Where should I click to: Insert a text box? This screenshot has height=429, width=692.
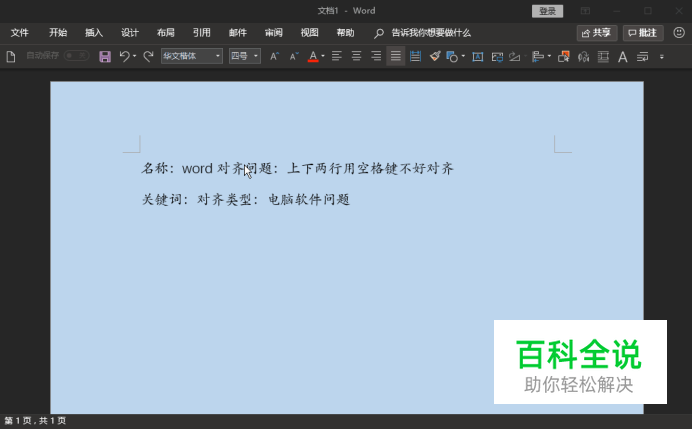(x=478, y=56)
